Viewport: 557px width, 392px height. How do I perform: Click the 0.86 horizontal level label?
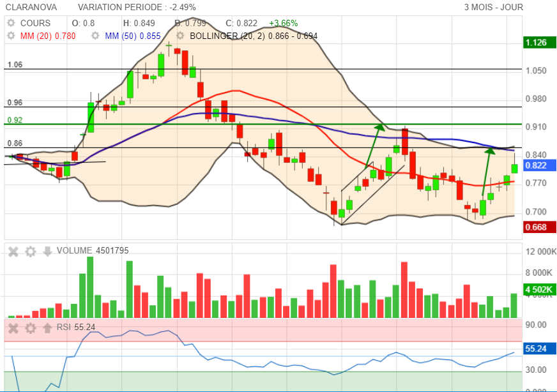click(x=15, y=144)
